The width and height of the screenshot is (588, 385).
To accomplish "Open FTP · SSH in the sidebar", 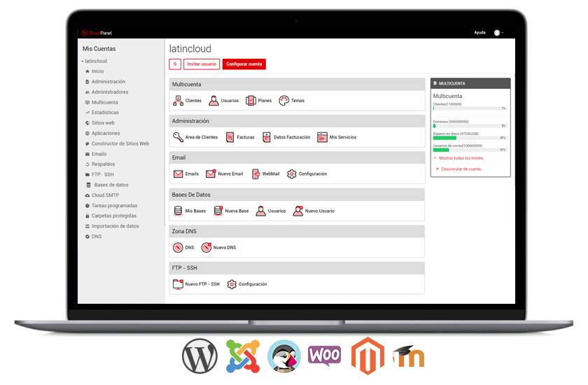I will click(102, 175).
